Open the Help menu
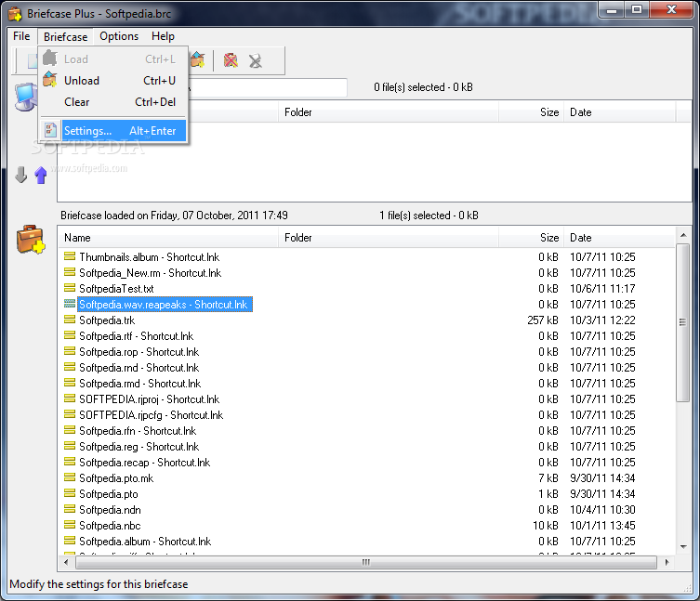The height and width of the screenshot is (601, 700). 163,36
